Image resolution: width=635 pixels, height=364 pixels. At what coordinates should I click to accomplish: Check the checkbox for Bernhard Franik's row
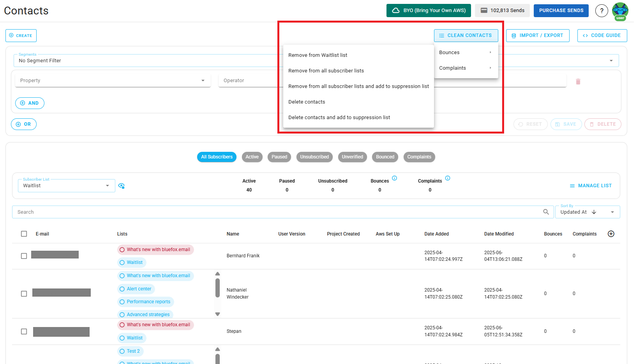click(x=24, y=256)
